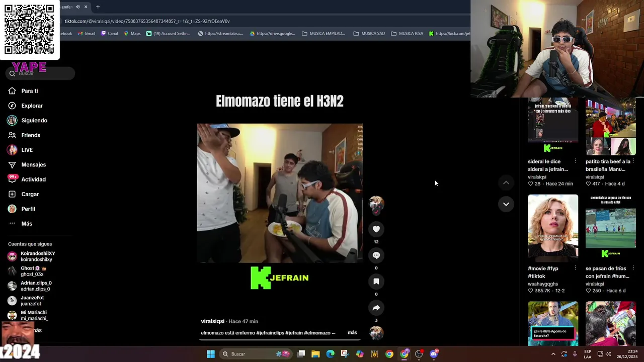Expand video description with más
This screenshot has height=362, width=644.
coord(352,333)
